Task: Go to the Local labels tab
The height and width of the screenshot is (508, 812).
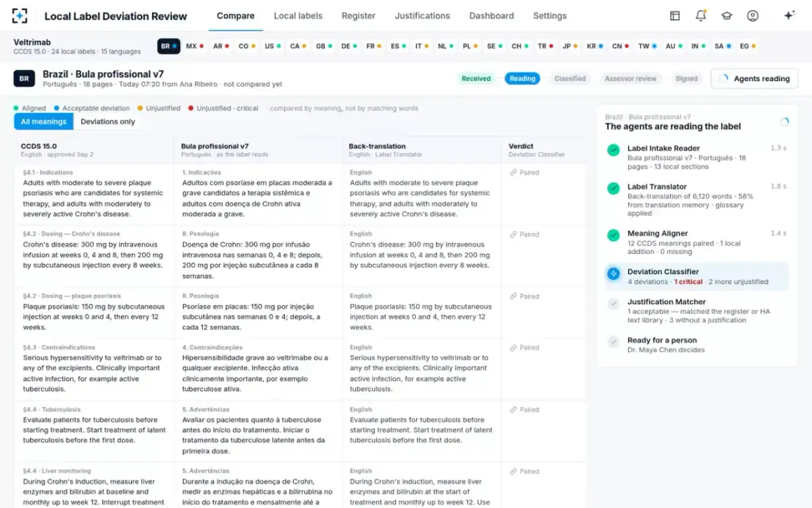Action: click(298, 16)
